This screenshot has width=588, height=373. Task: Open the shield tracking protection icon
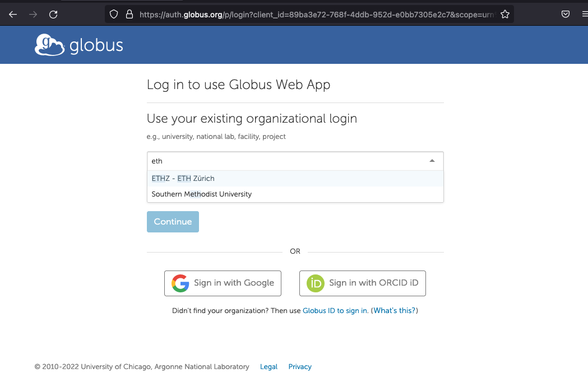(x=114, y=15)
